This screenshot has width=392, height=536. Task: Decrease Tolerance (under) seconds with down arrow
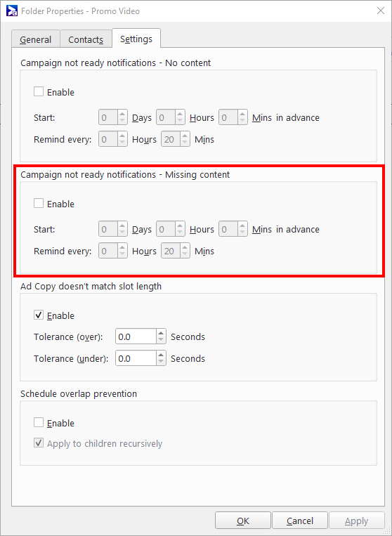(162, 362)
